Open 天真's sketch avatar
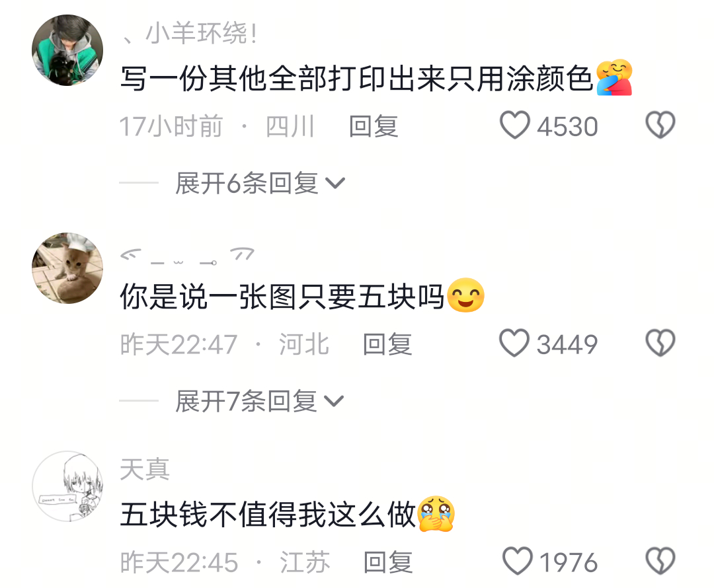714x588 pixels. 67,486
